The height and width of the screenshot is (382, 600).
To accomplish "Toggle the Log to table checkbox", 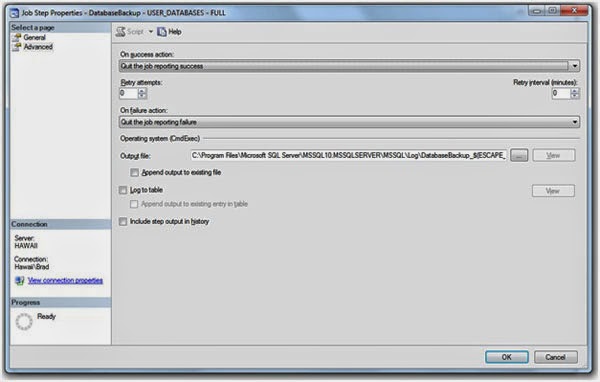I will pyautogui.click(x=123, y=190).
